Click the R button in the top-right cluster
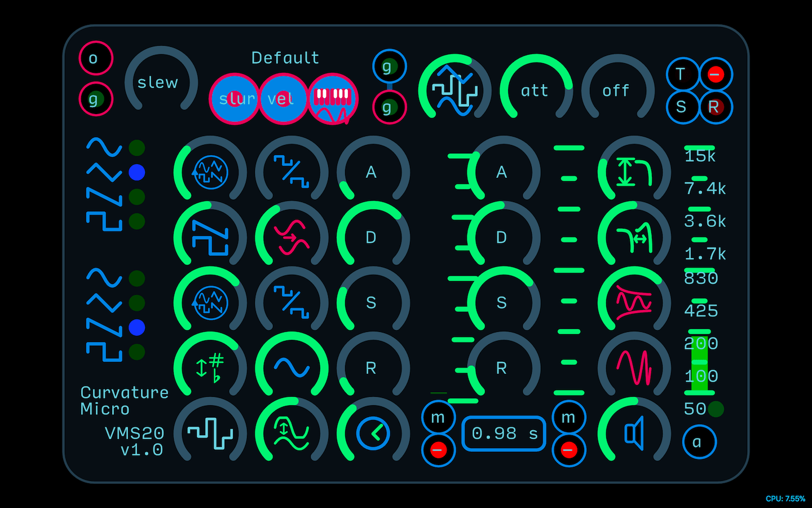812x508 pixels. (x=716, y=107)
